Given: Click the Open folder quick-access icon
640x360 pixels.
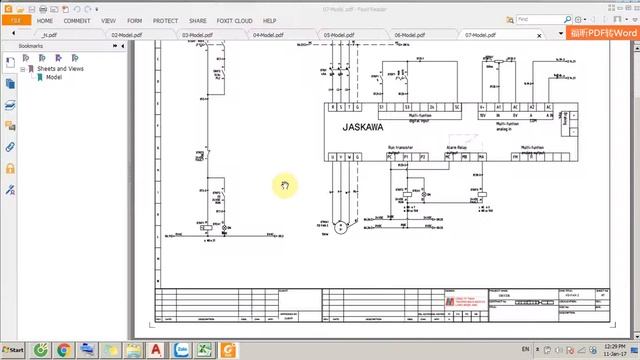Looking at the screenshot, I should (x=20, y=9).
